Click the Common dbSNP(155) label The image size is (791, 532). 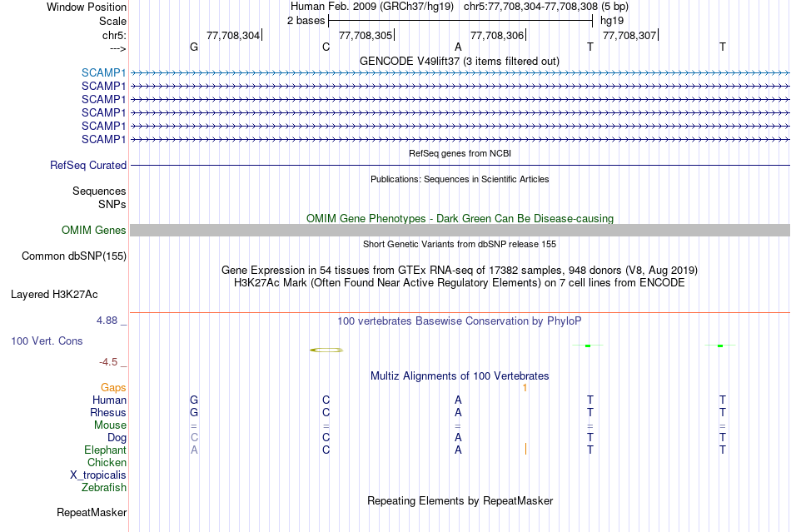point(73,256)
